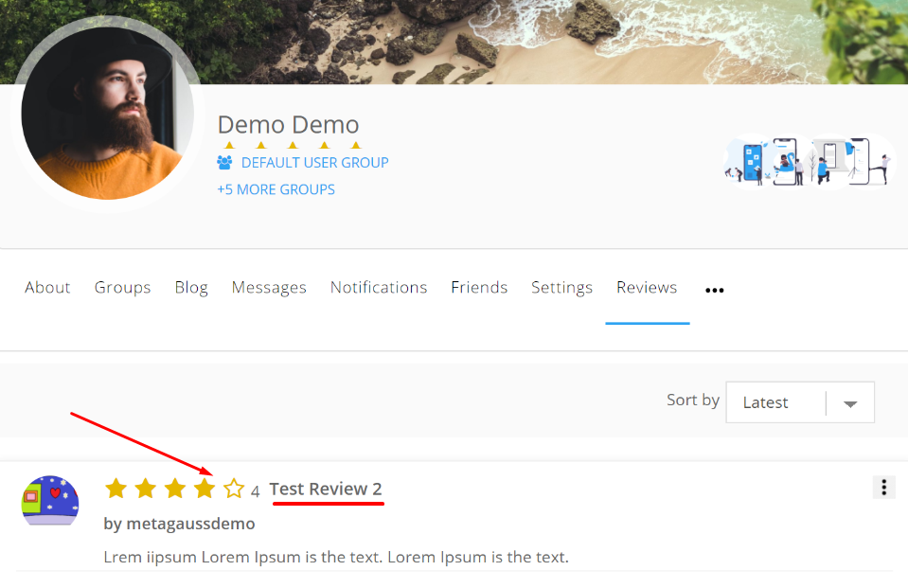908x588 pixels.
Task: Open the Messages tab
Action: coord(269,287)
